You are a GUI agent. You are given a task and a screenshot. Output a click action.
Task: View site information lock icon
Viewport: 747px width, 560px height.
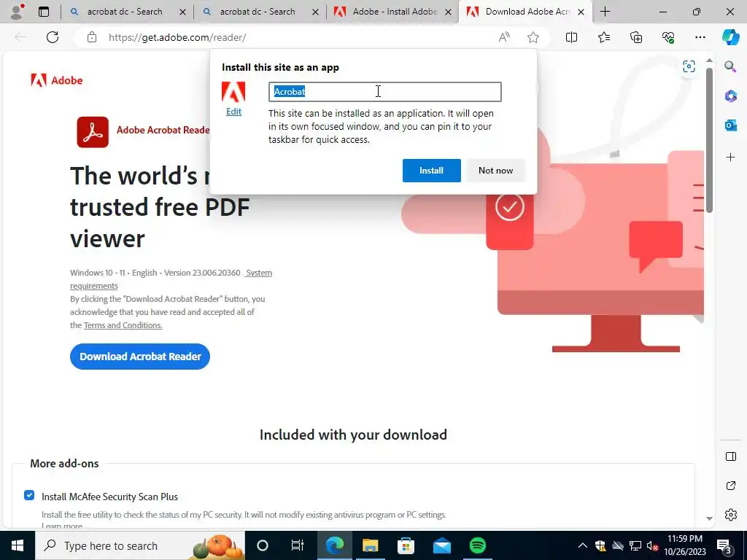(92, 37)
